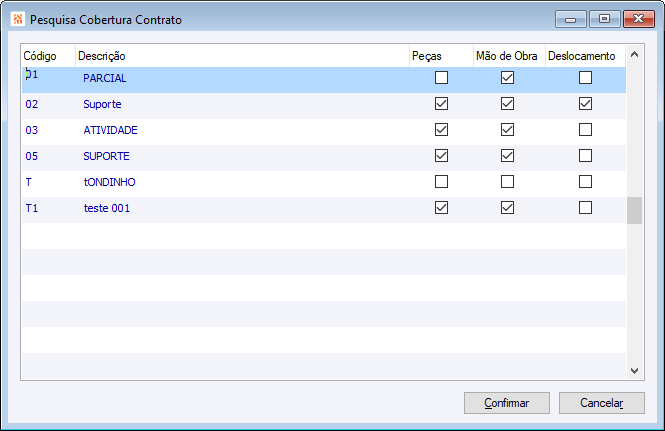Maximize the Pesquisa Cobertura Contrato window

604,18
